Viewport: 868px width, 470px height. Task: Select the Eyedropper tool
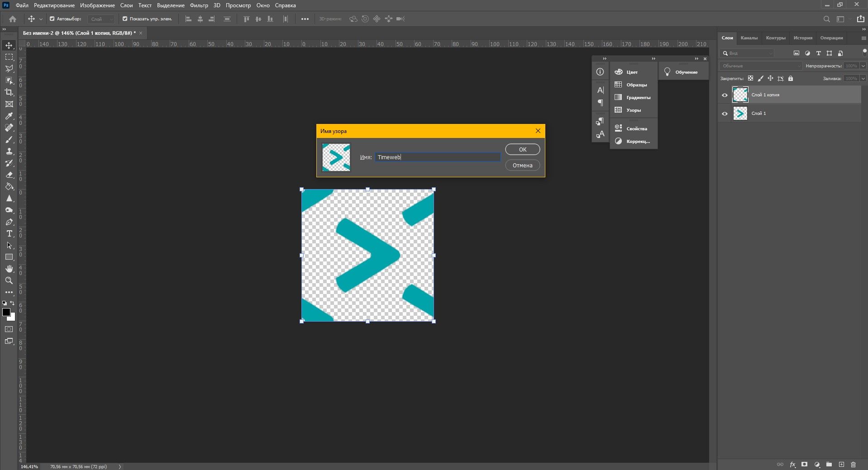[x=9, y=116]
